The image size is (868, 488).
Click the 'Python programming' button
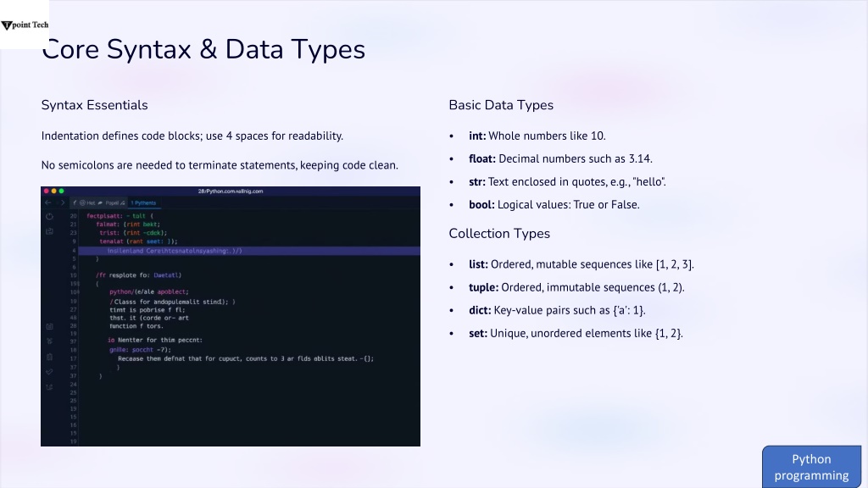tap(811, 467)
